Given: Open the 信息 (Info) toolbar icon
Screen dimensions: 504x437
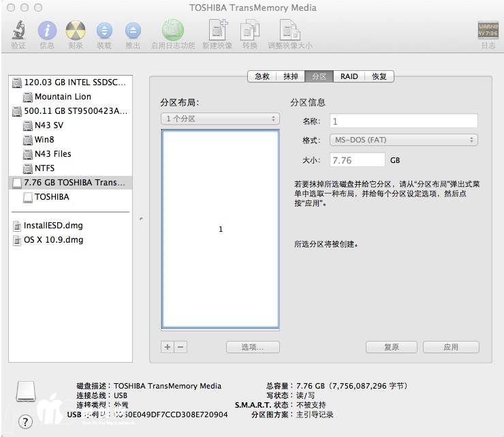Looking at the screenshot, I should [47, 31].
